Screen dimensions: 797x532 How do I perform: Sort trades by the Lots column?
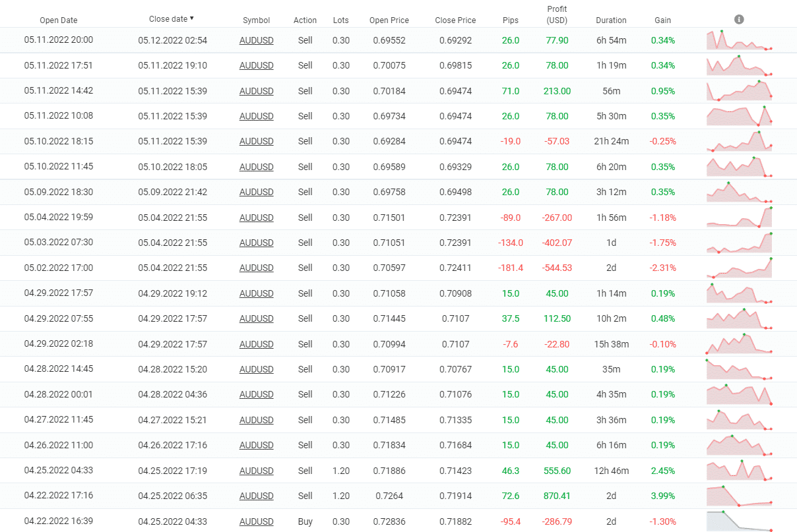(341, 20)
